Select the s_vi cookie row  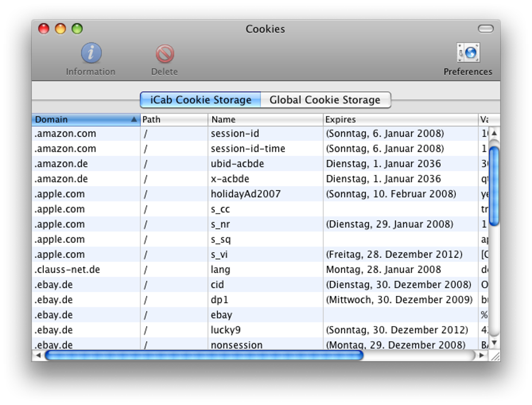[x=260, y=254]
